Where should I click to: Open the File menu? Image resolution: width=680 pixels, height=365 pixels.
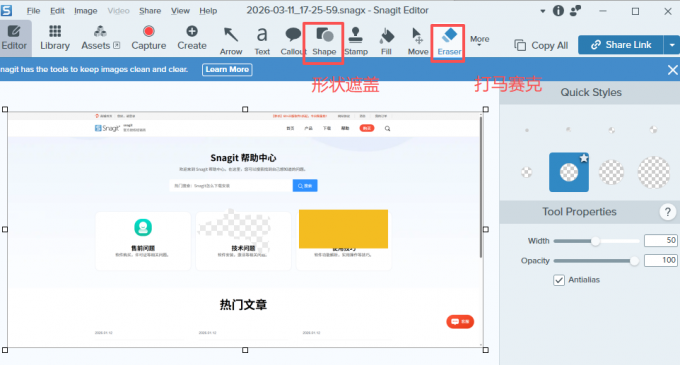pyautogui.click(x=33, y=11)
